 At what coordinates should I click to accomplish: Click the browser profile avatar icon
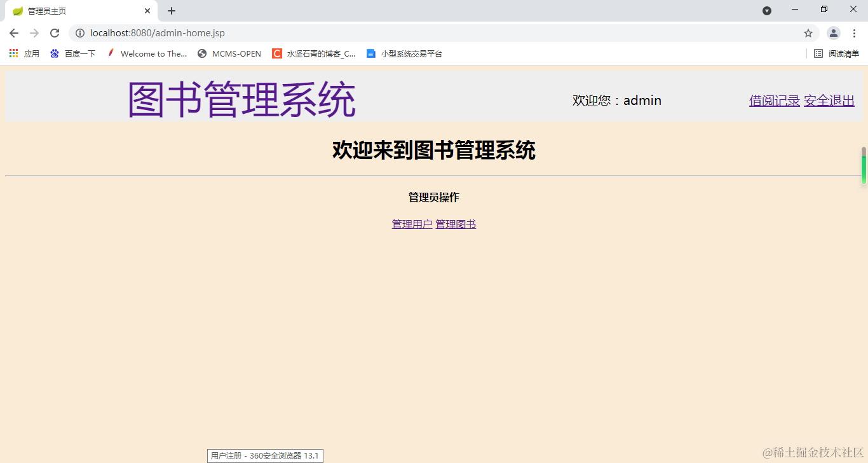tap(833, 32)
